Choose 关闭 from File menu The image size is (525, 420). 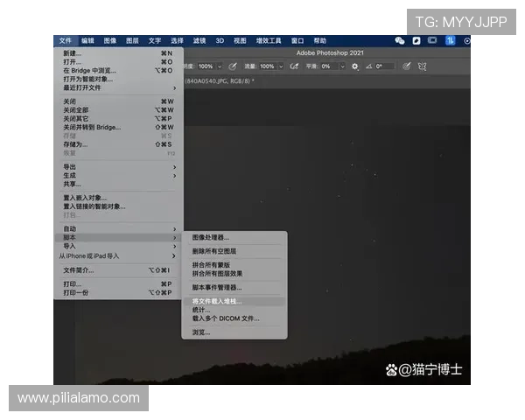(118, 101)
